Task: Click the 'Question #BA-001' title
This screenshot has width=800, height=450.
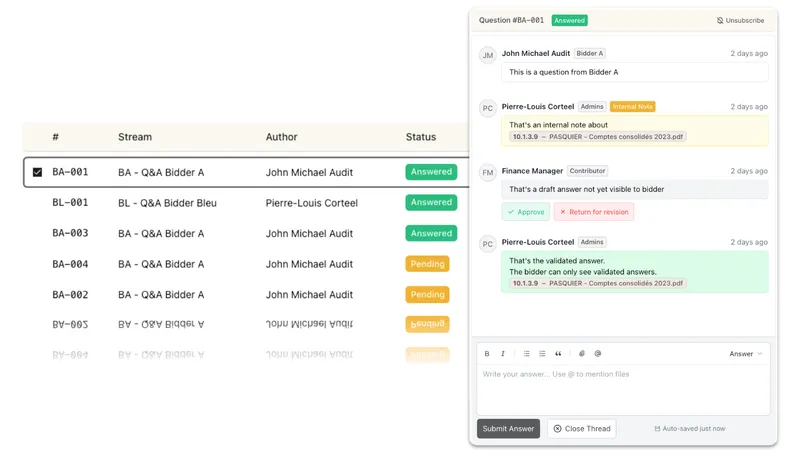Action: click(x=511, y=20)
